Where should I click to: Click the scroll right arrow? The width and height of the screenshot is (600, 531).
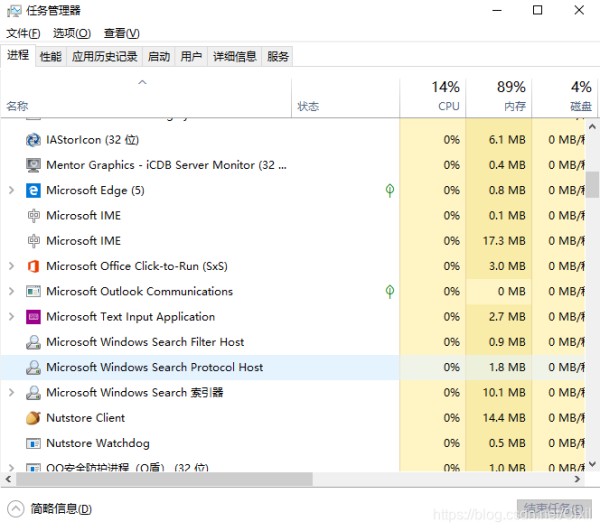pyautogui.click(x=577, y=479)
